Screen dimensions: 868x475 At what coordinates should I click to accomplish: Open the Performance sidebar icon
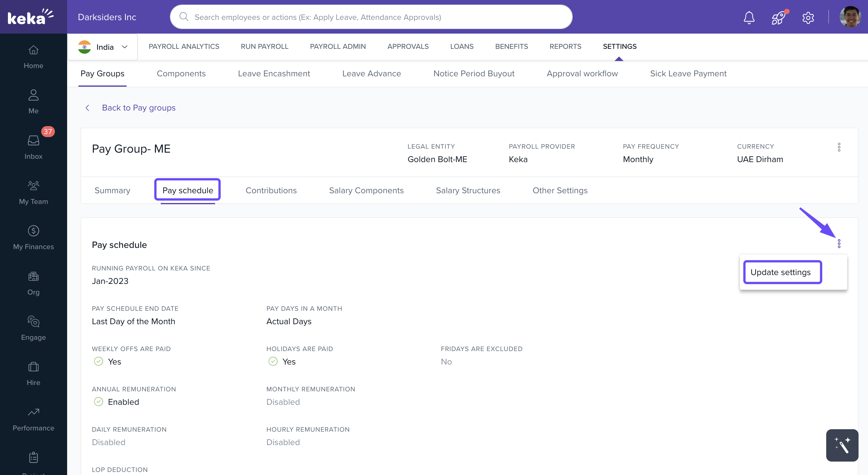[33, 419]
